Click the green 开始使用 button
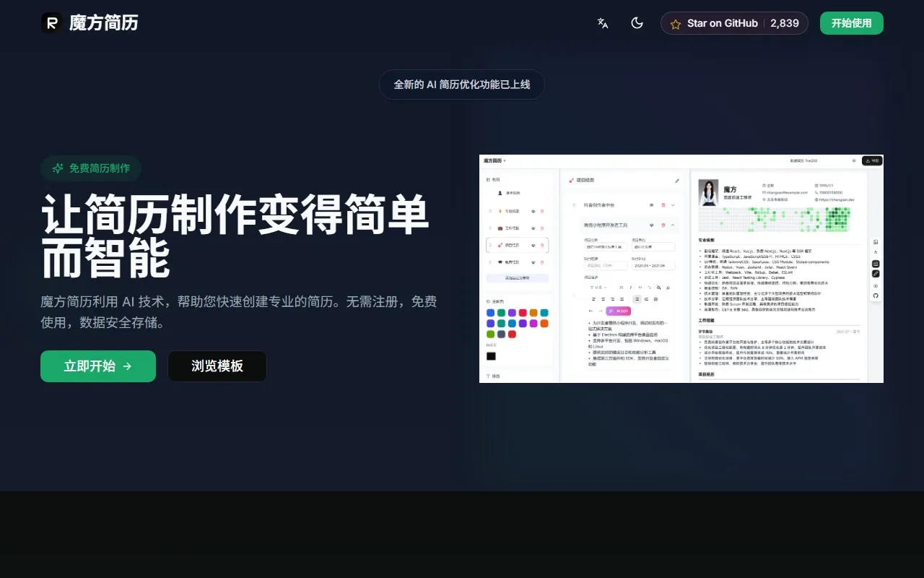Image resolution: width=924 pixels, height=578 pixels. [851, 23]
